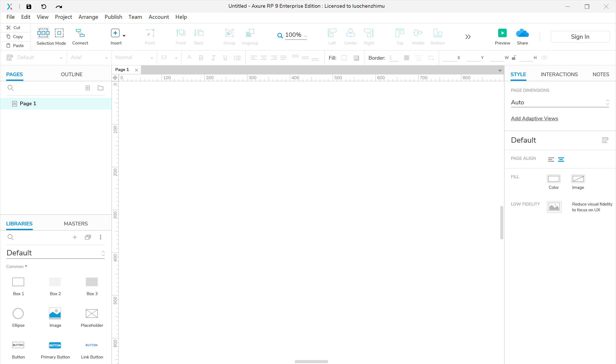
Task: Send element to Back
Action: 198,36
